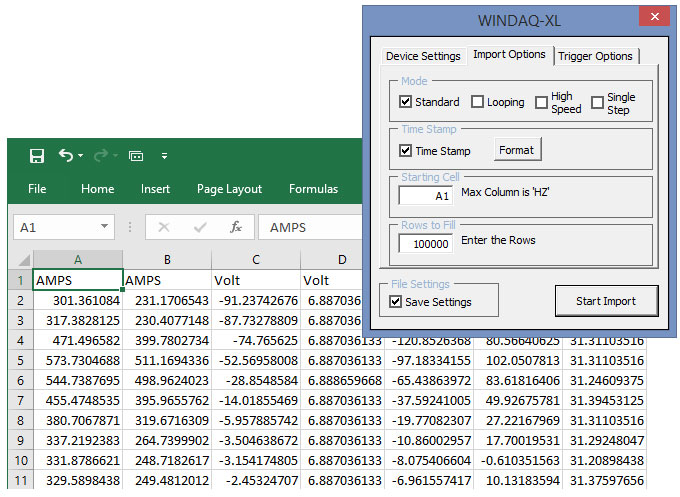Click the Insert Function fx icon

236,227
